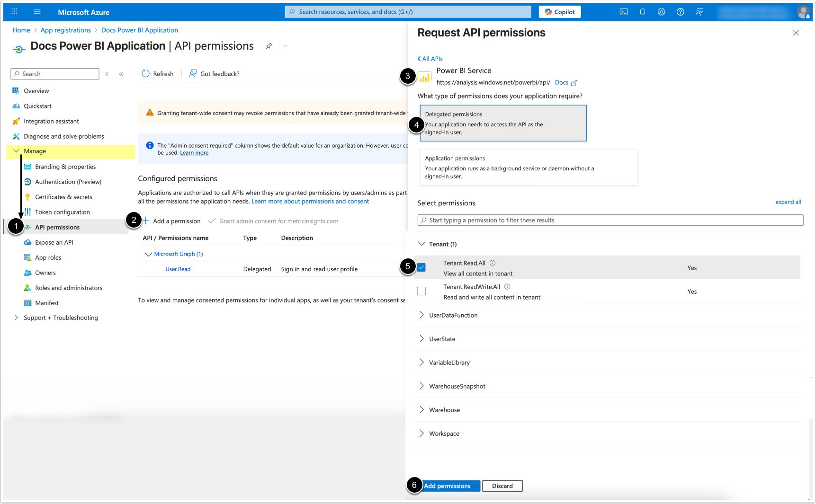This screenshot has width=816, height=504.
Task: Pin the API permissions page
Action: pyautogui.click(x=269, y=46)
